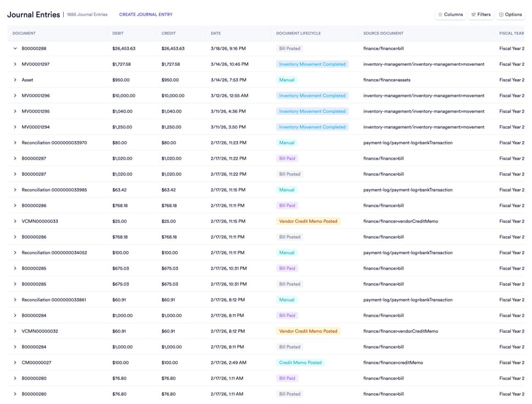Viewport: 532px width, 404px height.
Task: Click the finance/finance>assets source document
Action: pos(387,80)
